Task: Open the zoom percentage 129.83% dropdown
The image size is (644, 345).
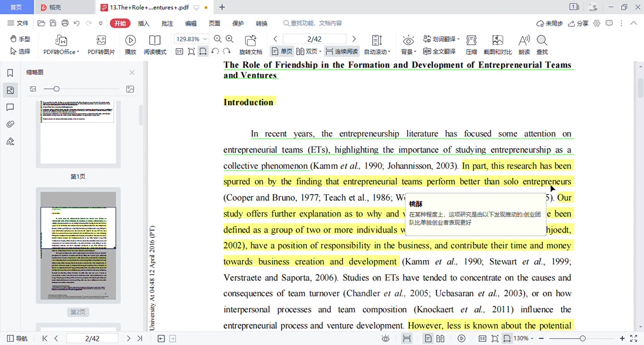Action: [x=205, y=39]
